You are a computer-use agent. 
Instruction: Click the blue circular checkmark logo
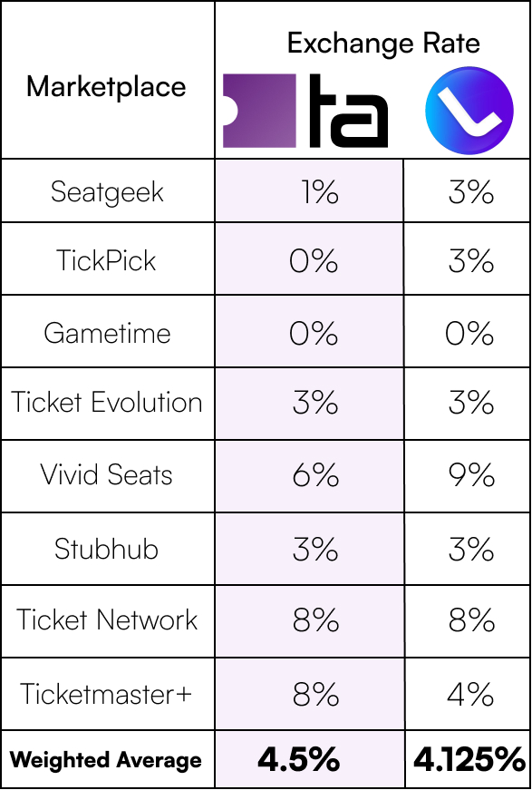tap(469, 111)
